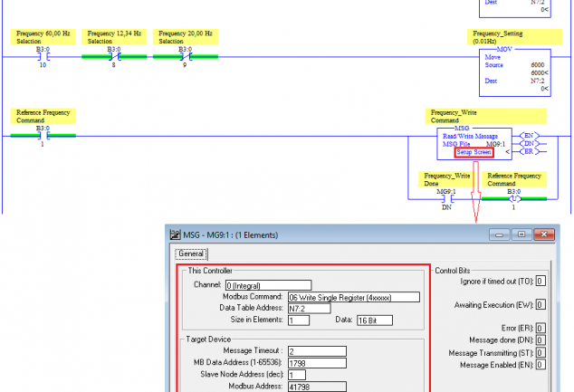Screen dimensions: 574x392
Task: Close the MSG - MG9:1 dialog
Action: pos(544,234)
